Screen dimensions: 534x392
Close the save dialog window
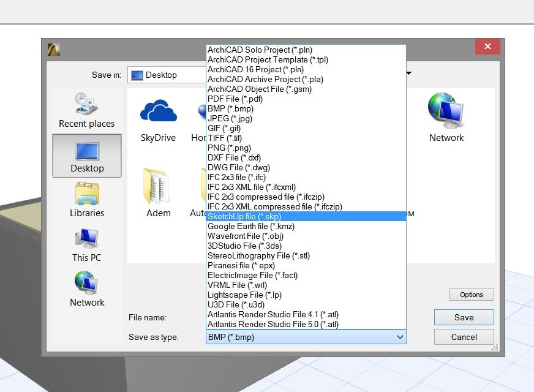pyautogui.click(x=487, y=47)
